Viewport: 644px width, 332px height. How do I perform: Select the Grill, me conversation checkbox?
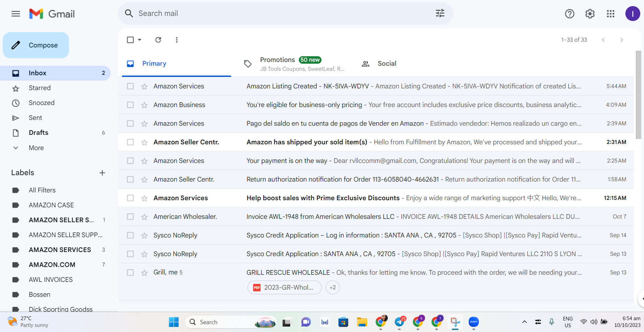130,272
